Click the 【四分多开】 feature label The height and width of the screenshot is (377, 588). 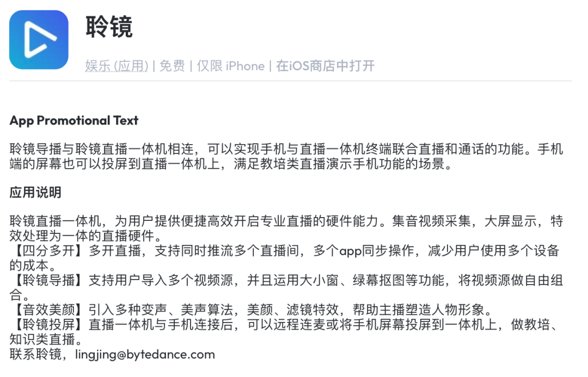coord(49,251)
